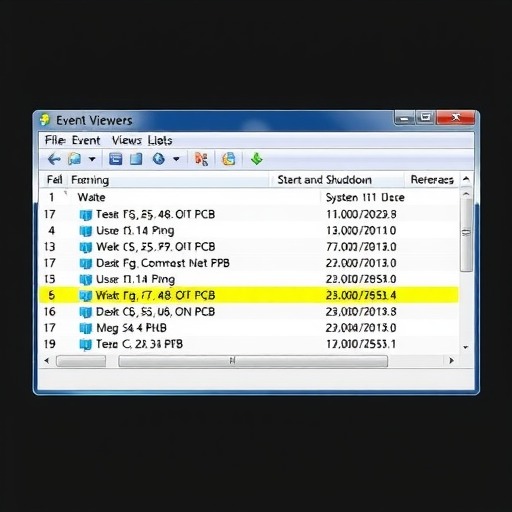Click the red-orange toolbar icon
The width and height of the screenshot is (512, 512).
click(201, 159)
